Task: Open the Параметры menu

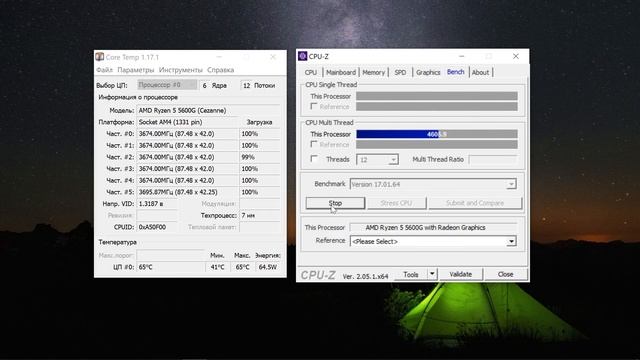Action: (x=136, y=70)
